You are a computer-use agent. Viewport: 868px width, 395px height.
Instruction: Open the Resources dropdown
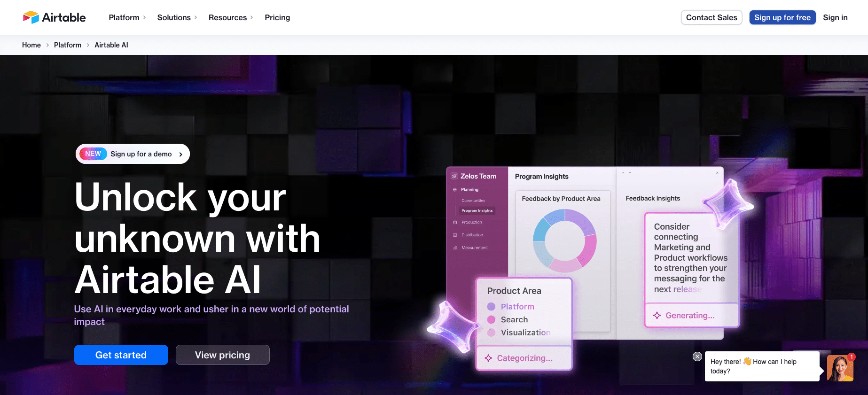click(x=230, y=17)
